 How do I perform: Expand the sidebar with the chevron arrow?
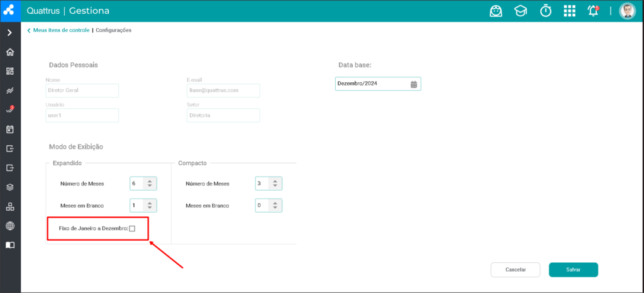[x=10, y=33]
